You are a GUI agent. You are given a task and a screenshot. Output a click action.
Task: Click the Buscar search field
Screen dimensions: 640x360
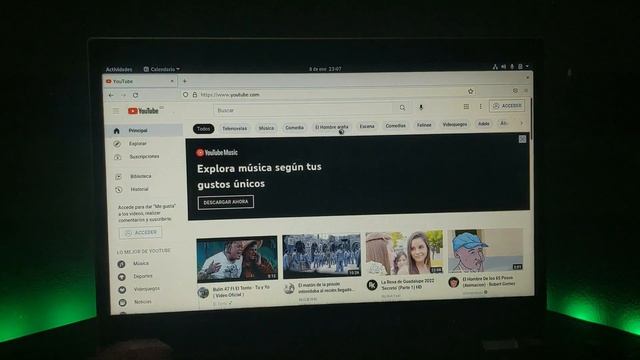(303, 110)
